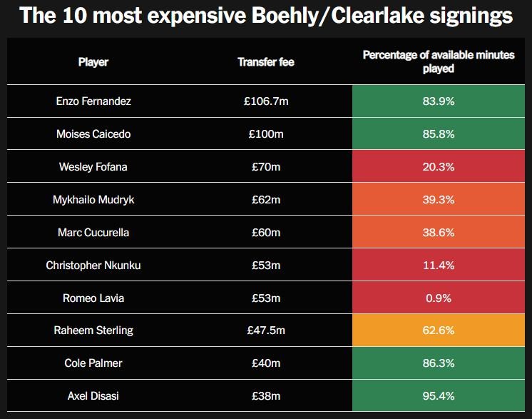Click the chart title text

[266, 16]
